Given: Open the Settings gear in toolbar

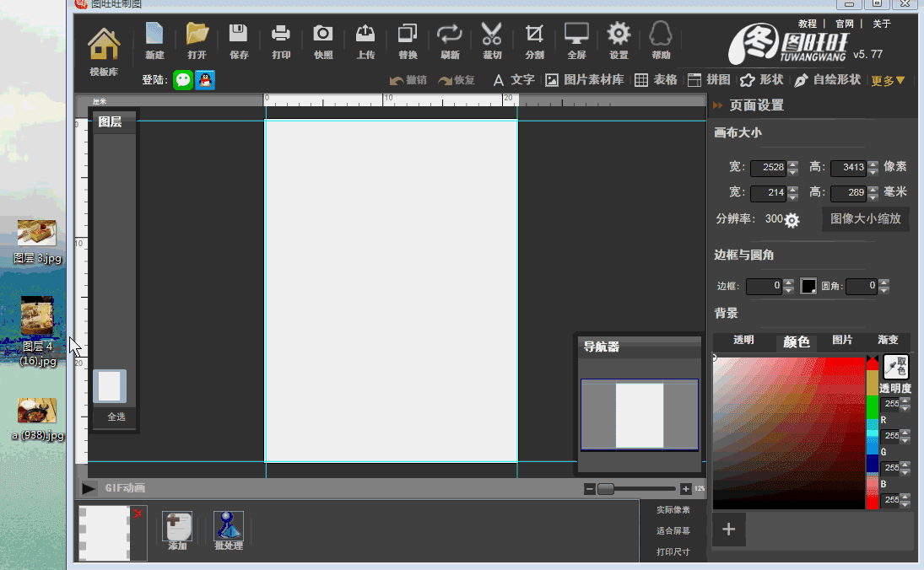Looking at the screenshot, I should pyautogui.click(x=619, y=35).
